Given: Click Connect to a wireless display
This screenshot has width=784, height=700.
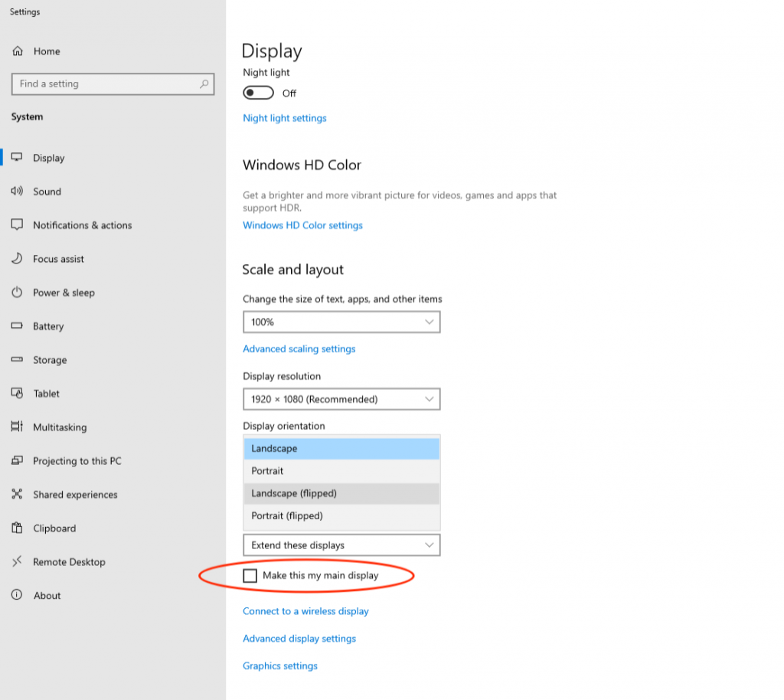Looking at the screenshot, I should click(x=305, y=610).
